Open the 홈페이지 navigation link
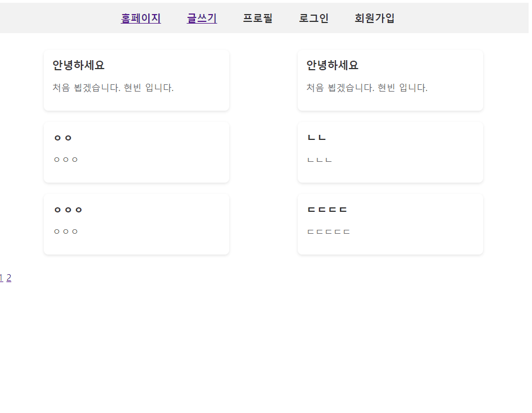Viewport: 532px width, 413px height. [x=141, y=18]
